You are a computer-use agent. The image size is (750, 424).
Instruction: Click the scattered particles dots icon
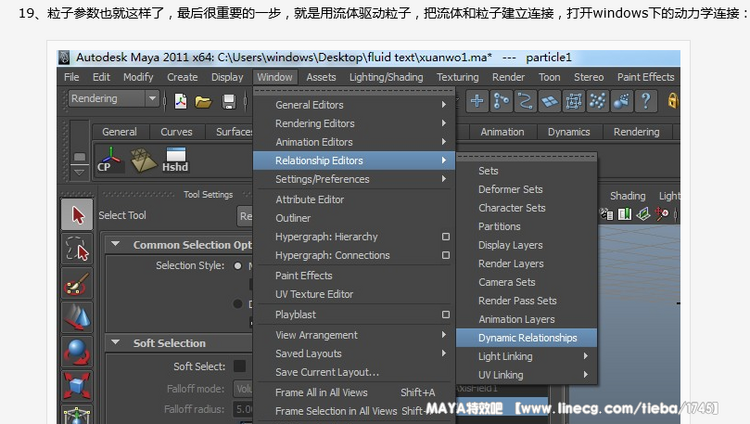pos(597,101)
